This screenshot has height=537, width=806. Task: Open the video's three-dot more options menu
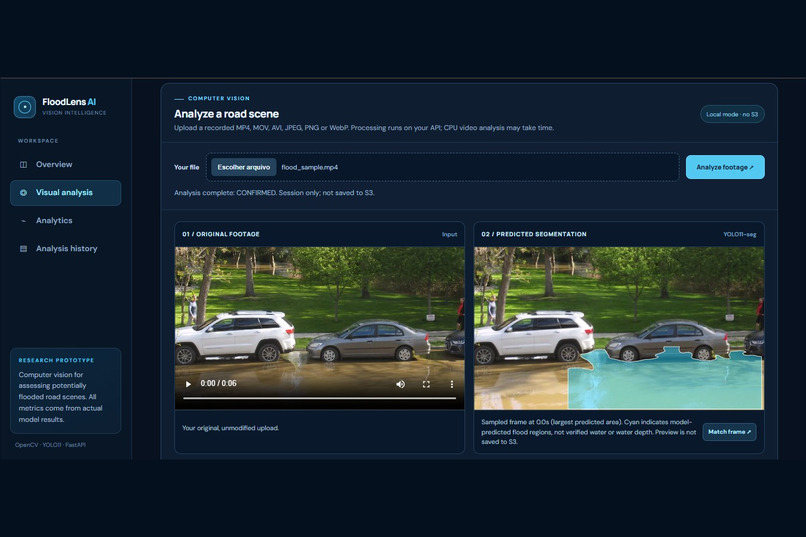tap(452, 384)
